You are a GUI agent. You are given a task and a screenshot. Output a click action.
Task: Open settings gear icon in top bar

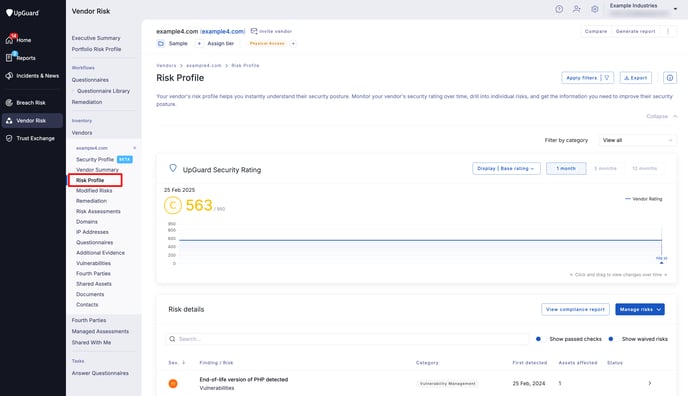[595, 9]
